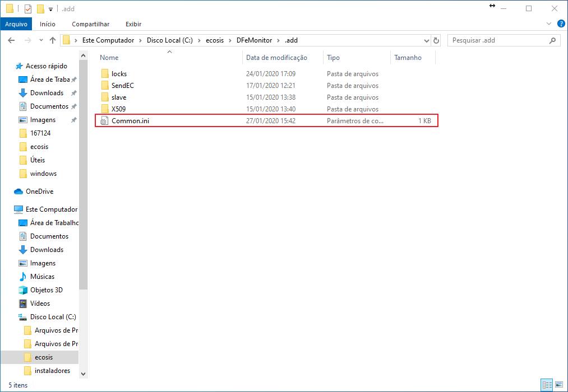The height and width of the screenshot is (392, 568).
Task: Click the Properties quick access toolbar icon
Action: pos(28,9)
